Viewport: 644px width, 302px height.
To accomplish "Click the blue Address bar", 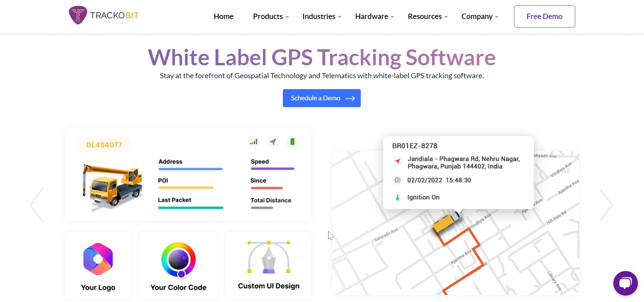I will click(190, 169).
